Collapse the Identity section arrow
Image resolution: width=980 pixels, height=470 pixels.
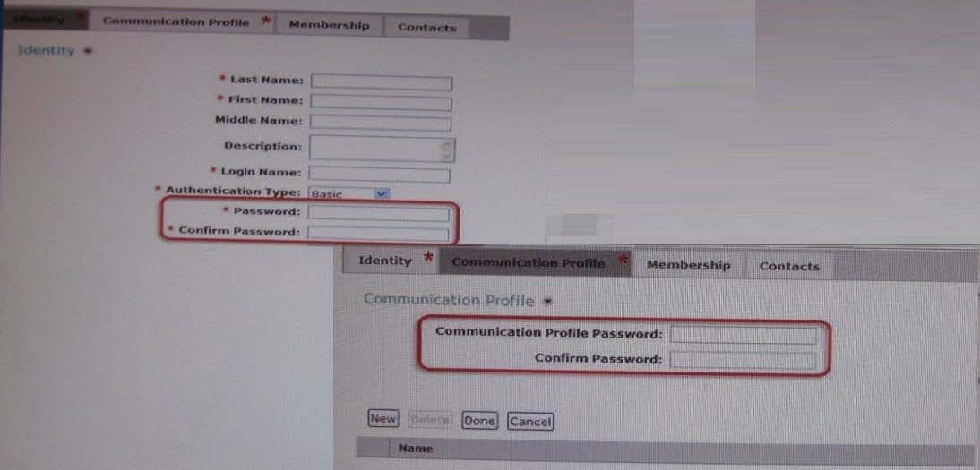click(88, 51)
